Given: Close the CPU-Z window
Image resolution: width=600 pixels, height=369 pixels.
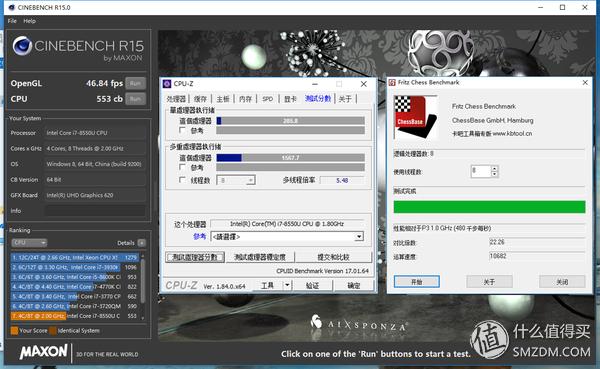Looking at the screenshot, I should (x=364, y=84).
